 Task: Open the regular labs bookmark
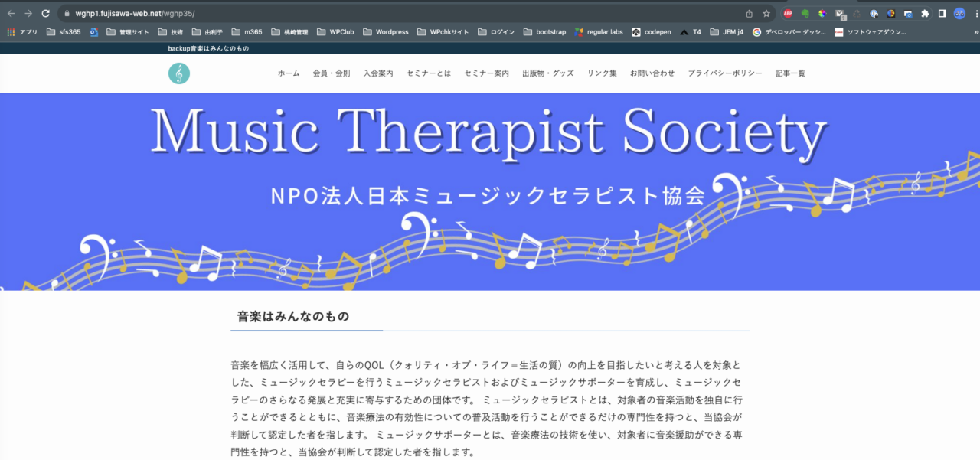599,32
